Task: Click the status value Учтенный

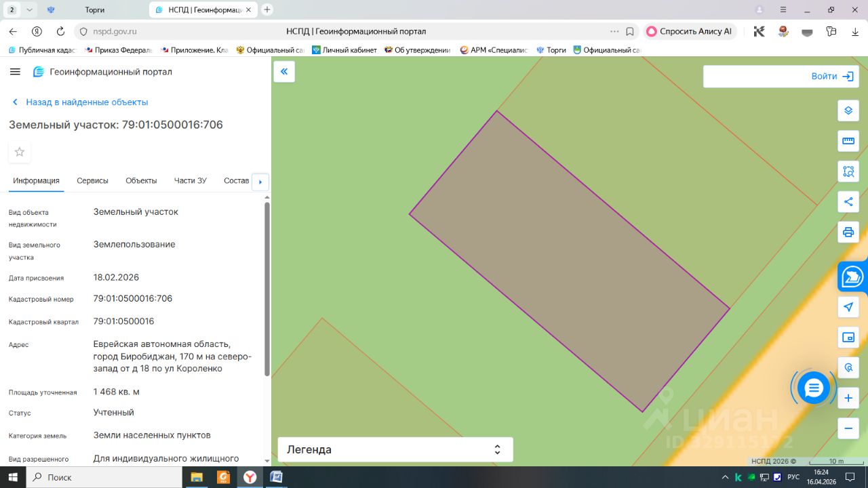Action: [x=114, y=412]
